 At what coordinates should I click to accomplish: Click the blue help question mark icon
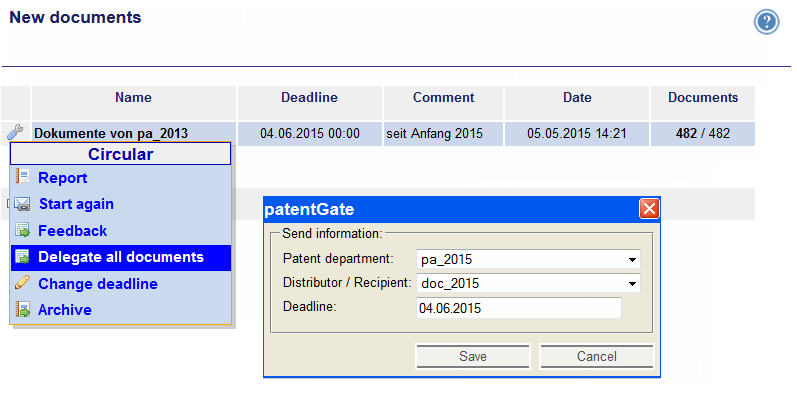766,22
